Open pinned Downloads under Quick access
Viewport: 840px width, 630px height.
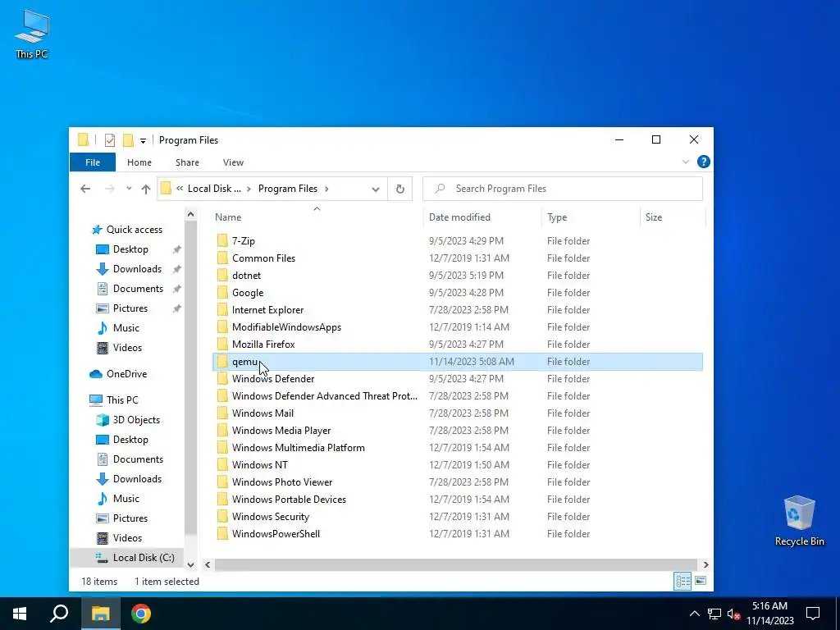[x=137, y=269]
